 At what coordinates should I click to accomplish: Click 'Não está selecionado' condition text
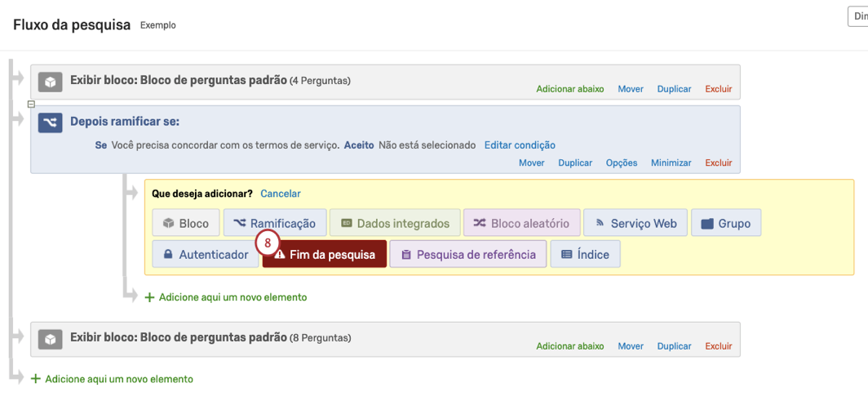[x=427, y=145]
